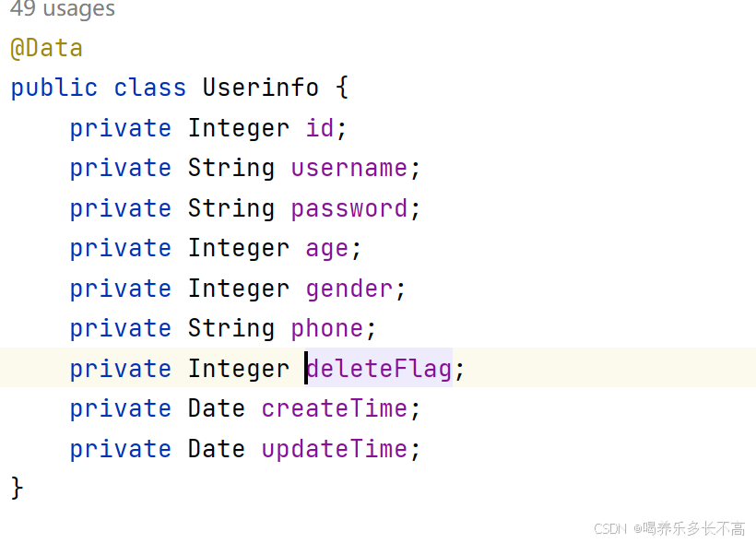This screenshot has height=543, width=756.
Task: Click the Date type of updateTime
Action: tap(217, 448)
